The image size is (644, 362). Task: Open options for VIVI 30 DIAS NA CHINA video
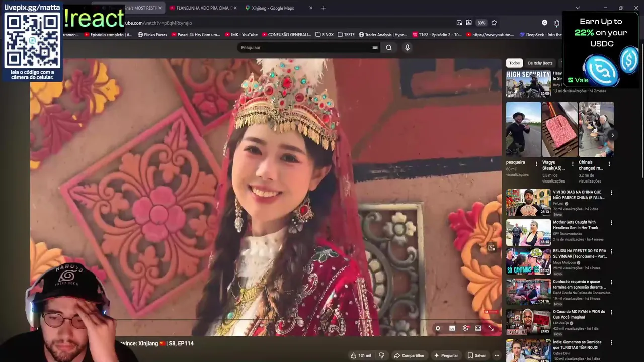coord(612,193)
